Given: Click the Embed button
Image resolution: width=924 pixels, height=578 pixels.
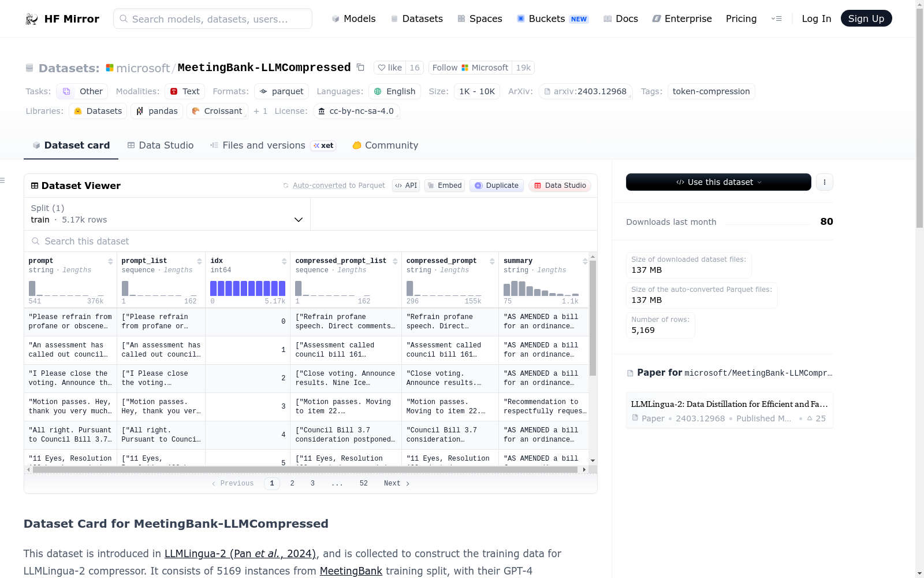Looking at the screenshot, I should (x=445, y=186).
